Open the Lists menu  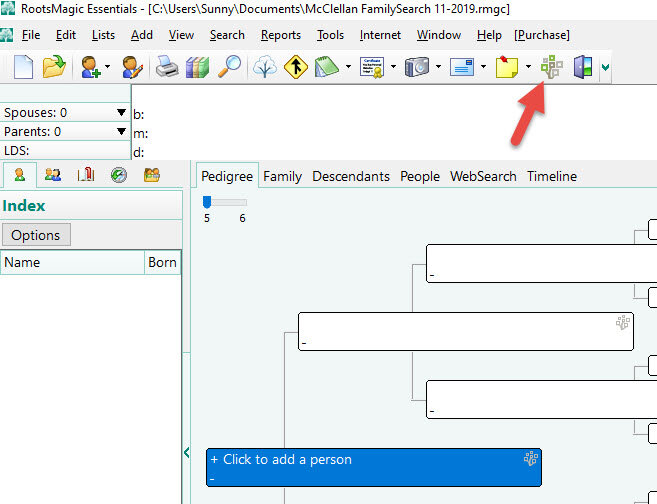click(x=103, y=35)
